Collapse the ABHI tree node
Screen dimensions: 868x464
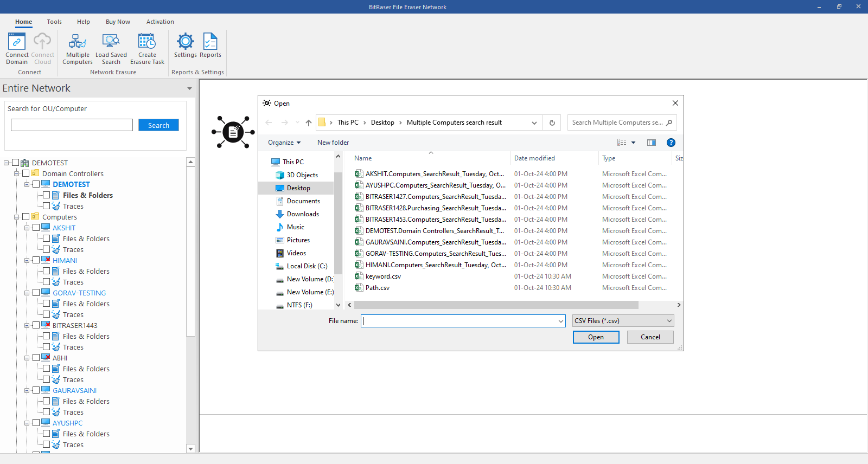27,358
